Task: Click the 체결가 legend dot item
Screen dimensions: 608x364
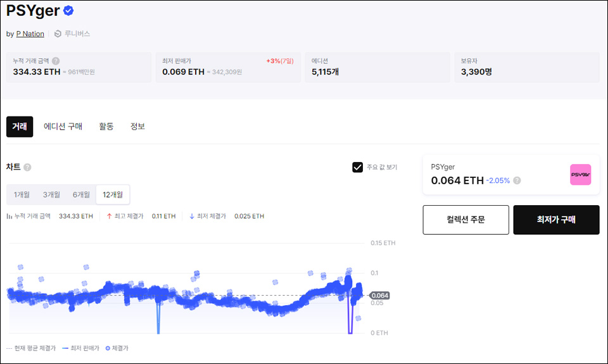Action: [117, 348]
